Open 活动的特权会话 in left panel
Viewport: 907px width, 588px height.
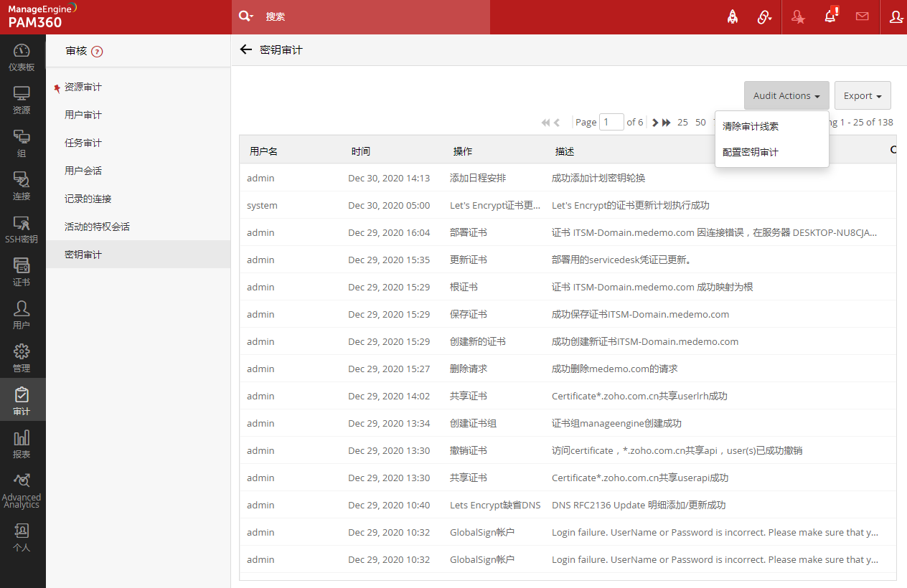[x=97, y=227]
